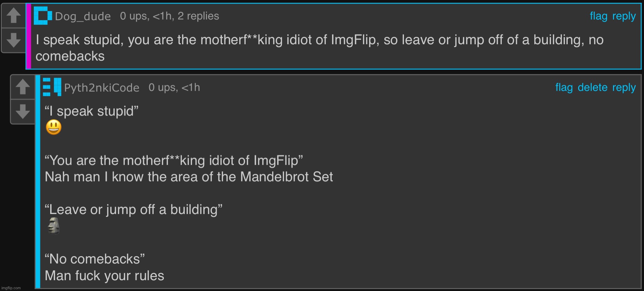
Task: Upvote Dog_dude's comment with the up arrow
Action: pyautogui.click(x=14, y=15)
